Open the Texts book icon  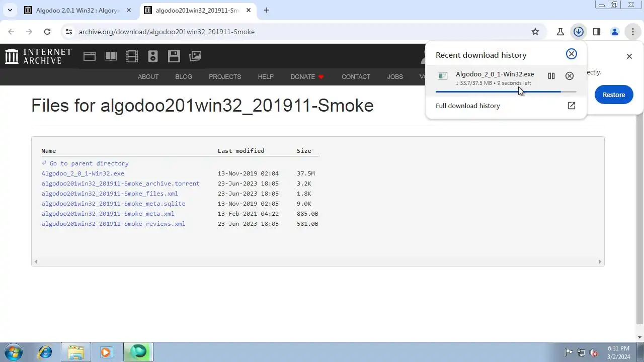tap(111, 56)
